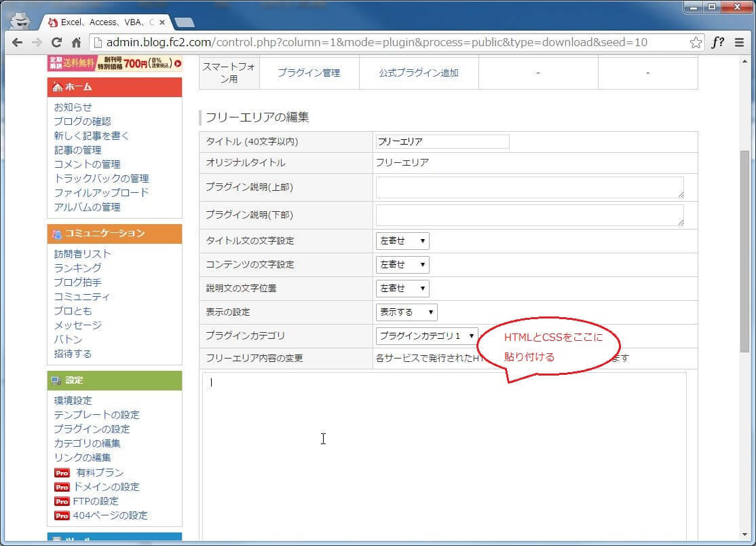Click the Pro badge beside FTPの設定
Image resolution: width=756 pixels, height=546 pixels.
click(x=62, y=501)
